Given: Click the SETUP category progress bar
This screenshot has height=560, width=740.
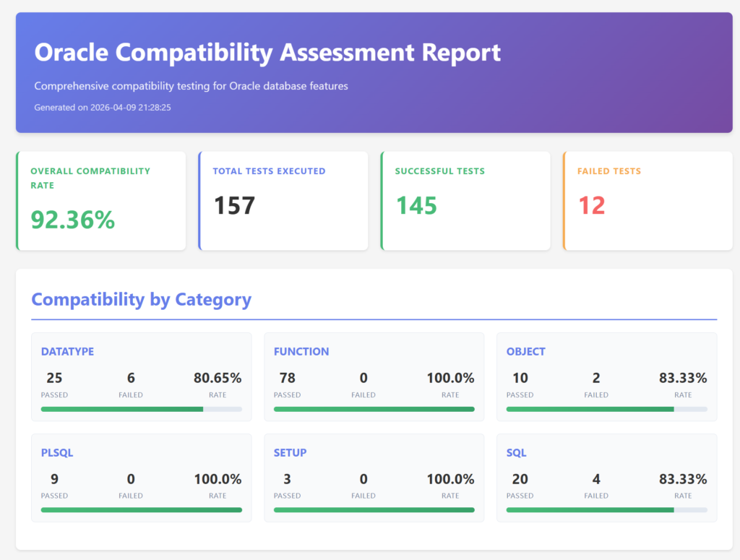Looking at the screenshot, I should pos(374,510).
